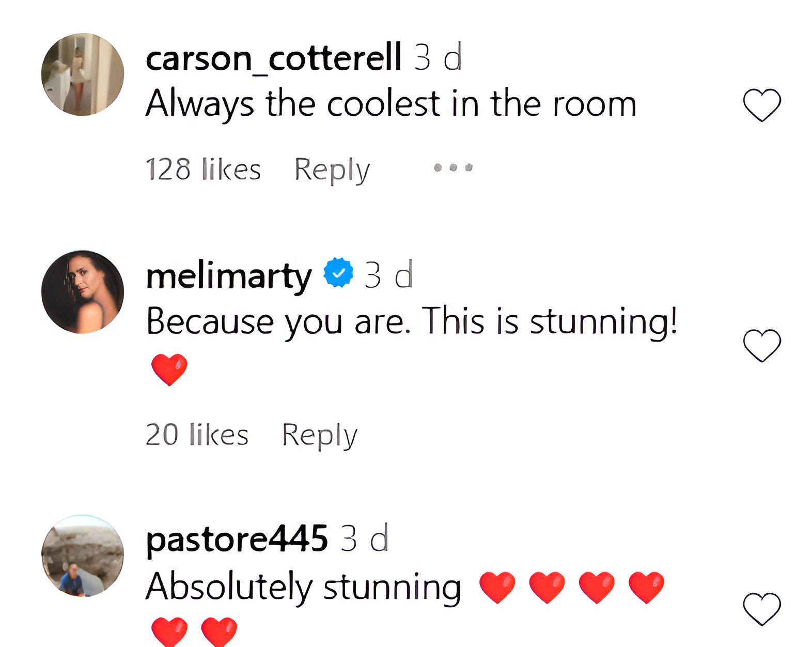The image size is (812, 647).
Task: Open melimarty's profile picture
Action: (x=83, y=292)
